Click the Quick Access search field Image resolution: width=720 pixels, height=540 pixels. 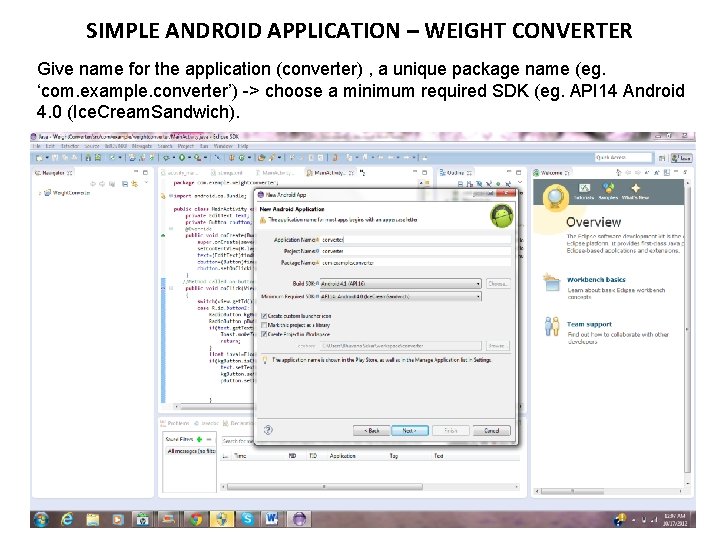pyautogui.click(x=623, y=158)
